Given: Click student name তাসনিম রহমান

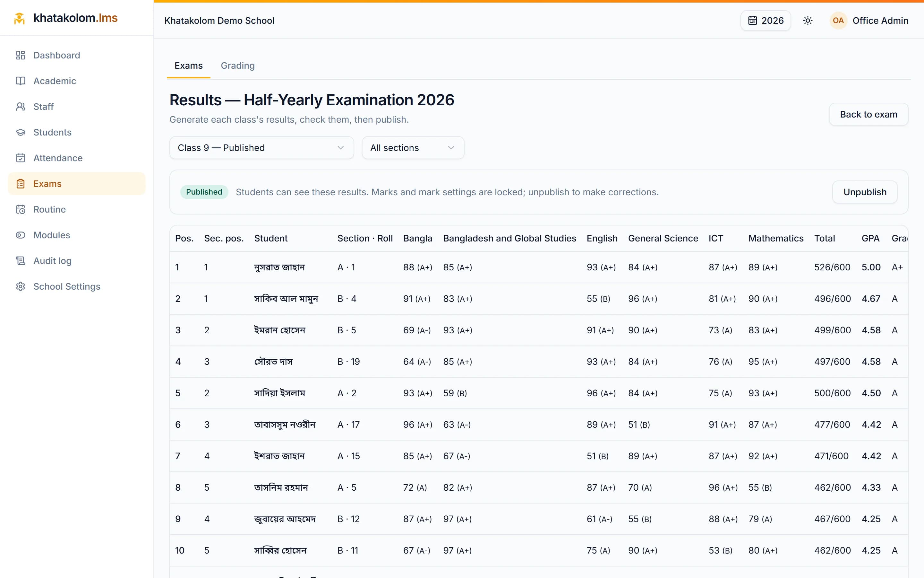Looking at the screenshot, I should pos(281,487).
